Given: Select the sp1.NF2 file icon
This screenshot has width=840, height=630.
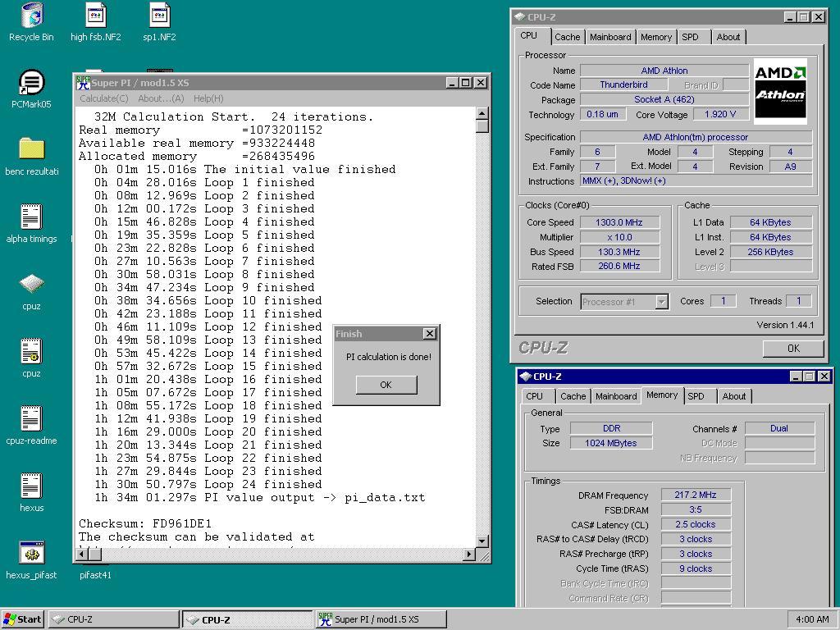Looking at the screenshot, I should (160, 16).
